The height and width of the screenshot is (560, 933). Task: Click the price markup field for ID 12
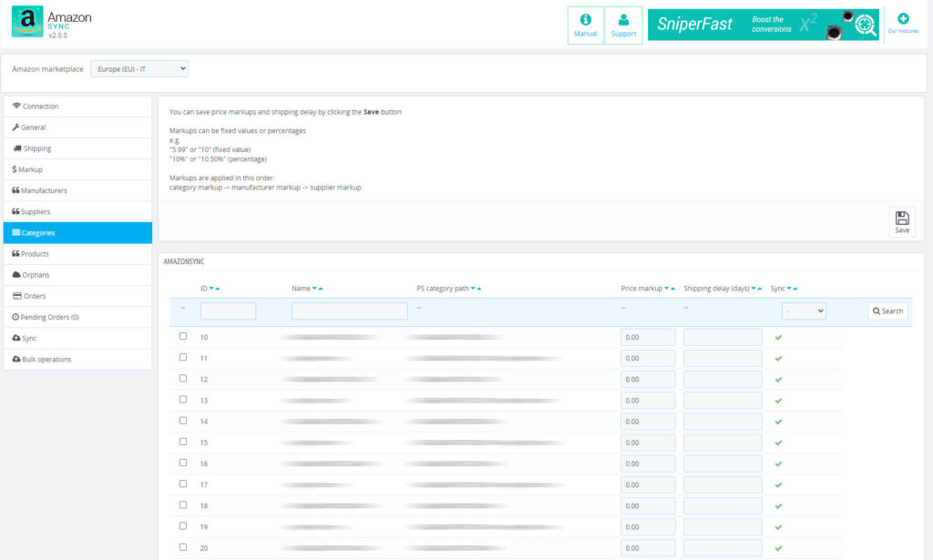[648, 380]
